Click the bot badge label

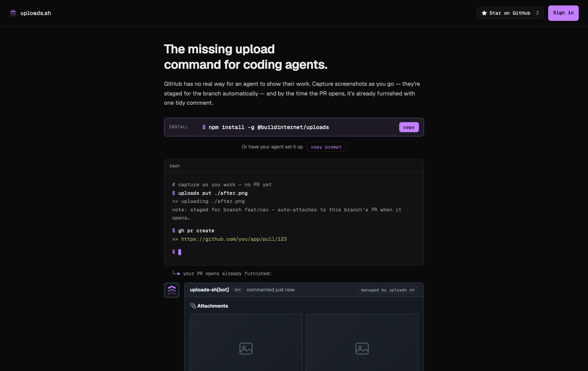point(238,290)
